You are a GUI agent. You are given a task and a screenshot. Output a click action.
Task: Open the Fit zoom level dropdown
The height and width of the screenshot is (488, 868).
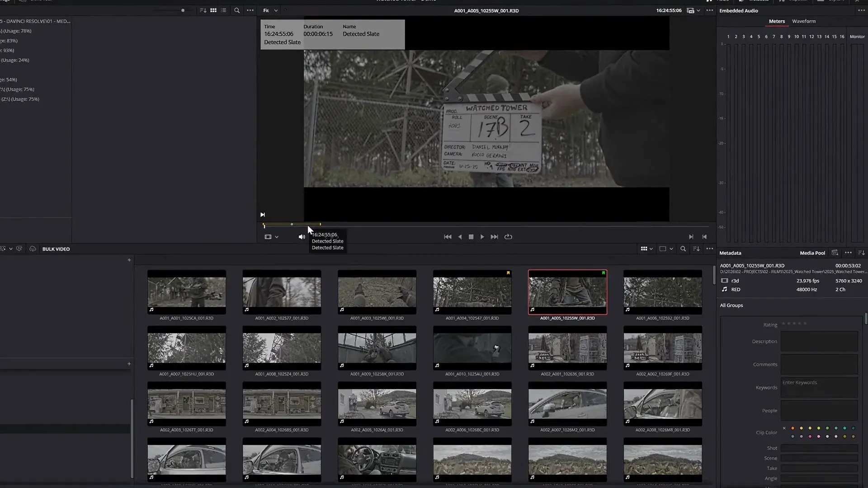click(x=270, y=10)
